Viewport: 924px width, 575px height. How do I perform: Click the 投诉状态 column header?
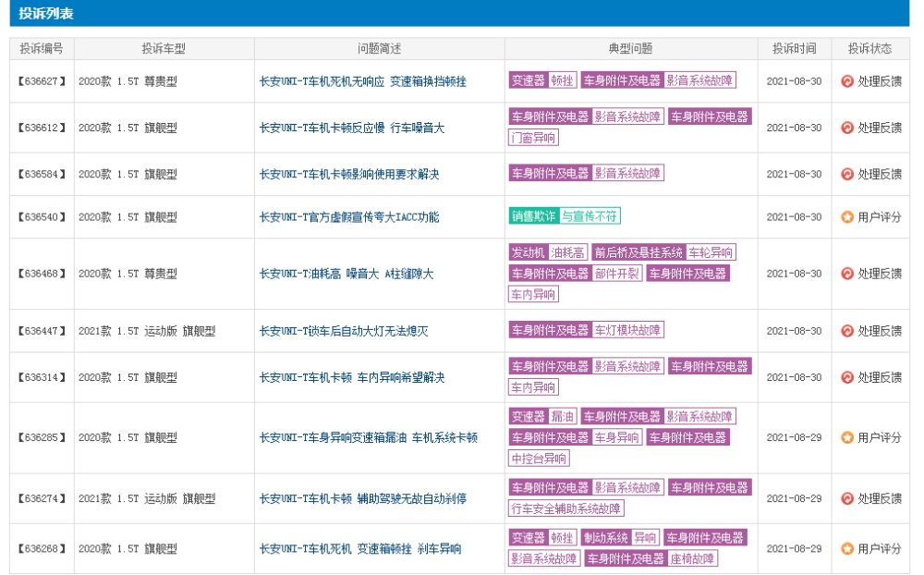click(869, 48)
